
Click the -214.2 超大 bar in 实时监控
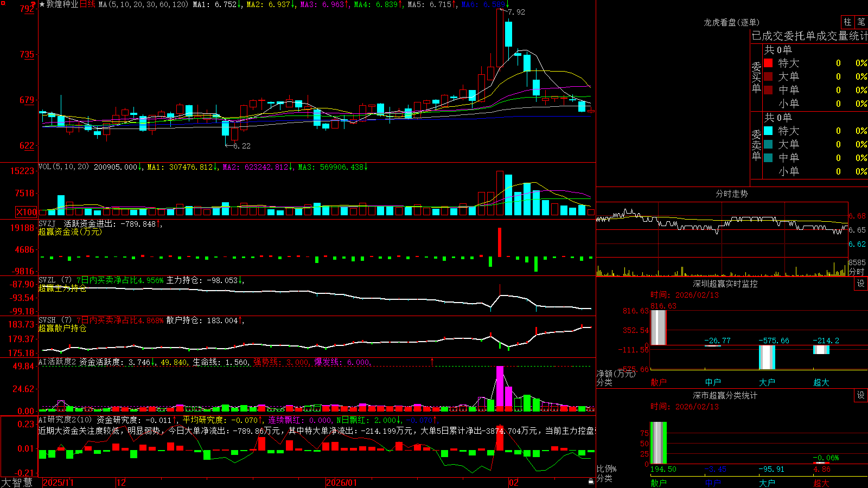tap(821, 350)
